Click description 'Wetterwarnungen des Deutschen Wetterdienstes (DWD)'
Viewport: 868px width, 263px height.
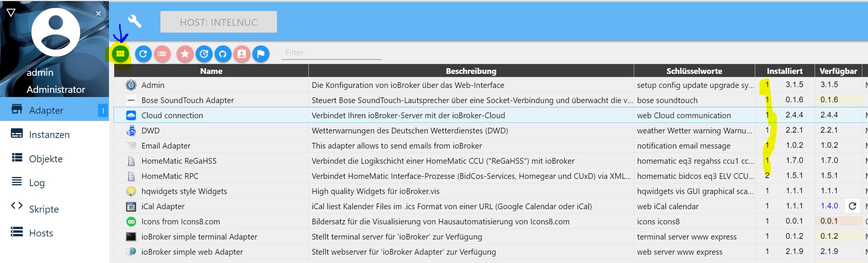(410, 130)
